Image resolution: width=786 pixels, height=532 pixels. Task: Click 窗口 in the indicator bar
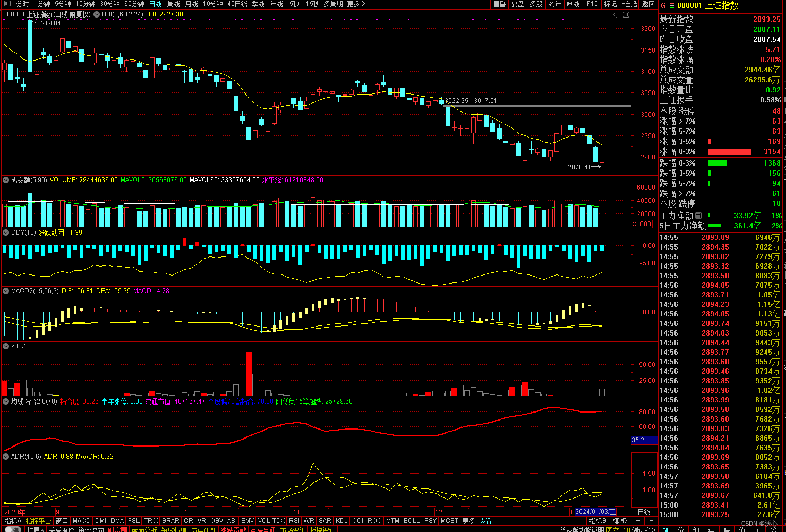click(x=62, y=521)
